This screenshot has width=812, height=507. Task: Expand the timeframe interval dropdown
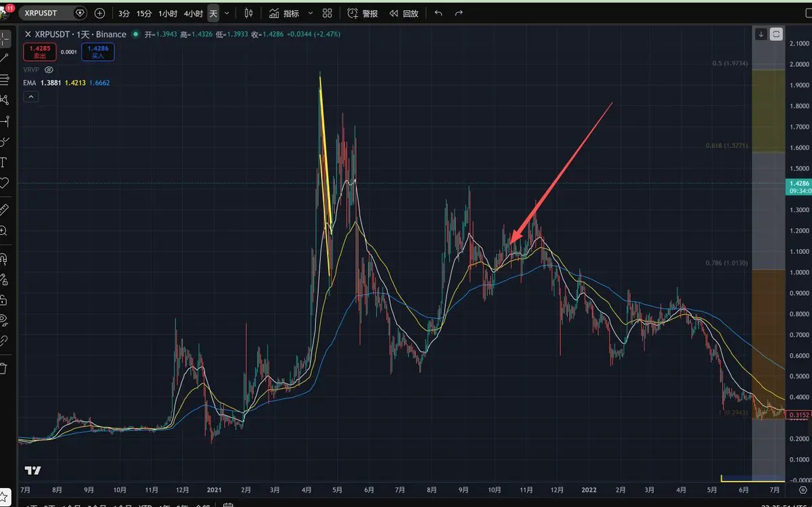(227, 14)
